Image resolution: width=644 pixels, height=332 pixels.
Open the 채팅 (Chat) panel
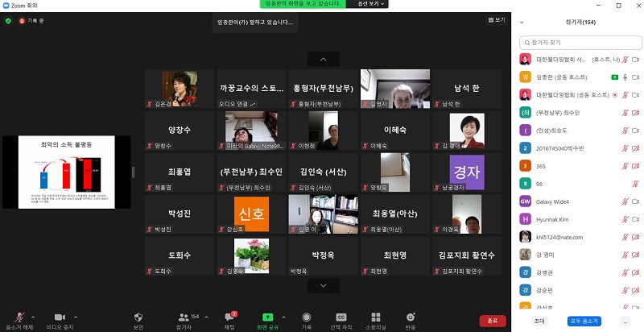click(229, 318)
